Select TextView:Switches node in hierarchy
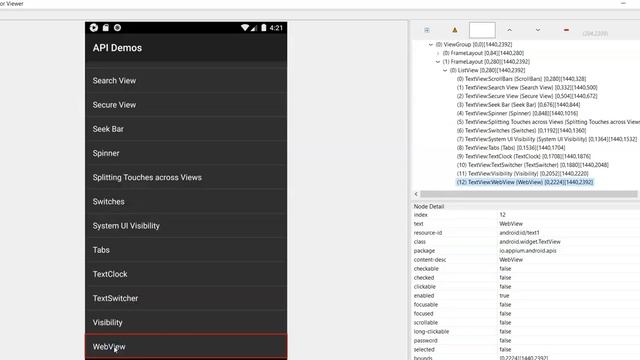Screen dimensions: 640x360 point(521,130)
